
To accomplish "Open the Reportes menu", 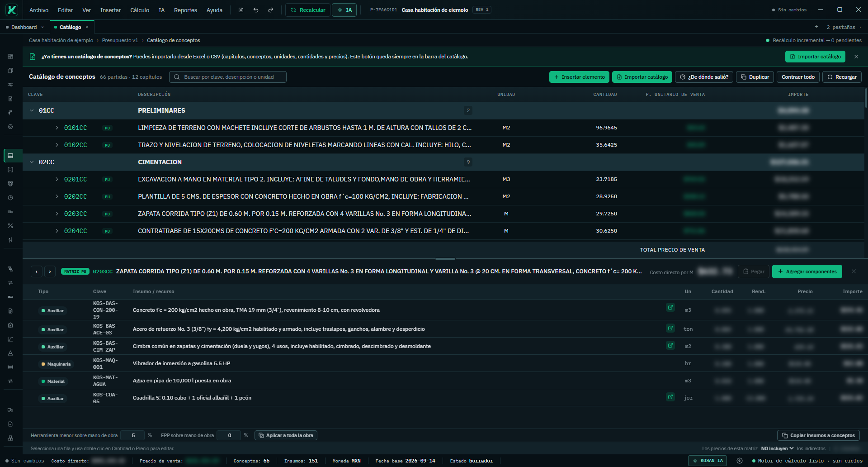I will [x=185, y=10].
